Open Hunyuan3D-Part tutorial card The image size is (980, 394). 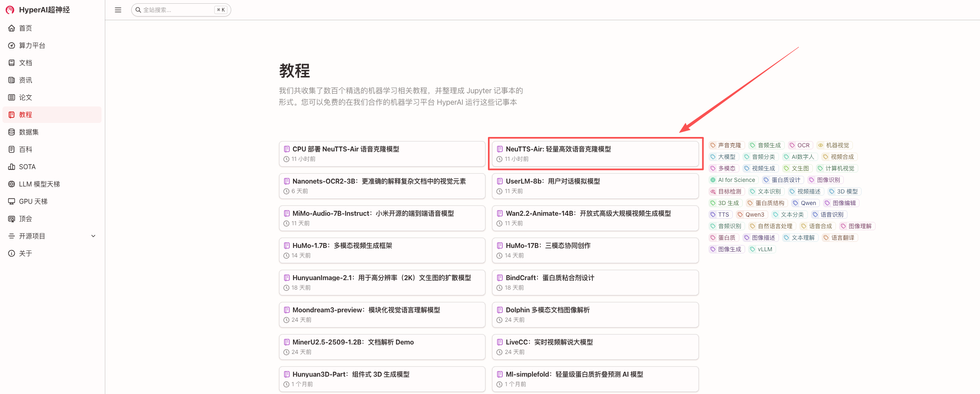(382, 379)
